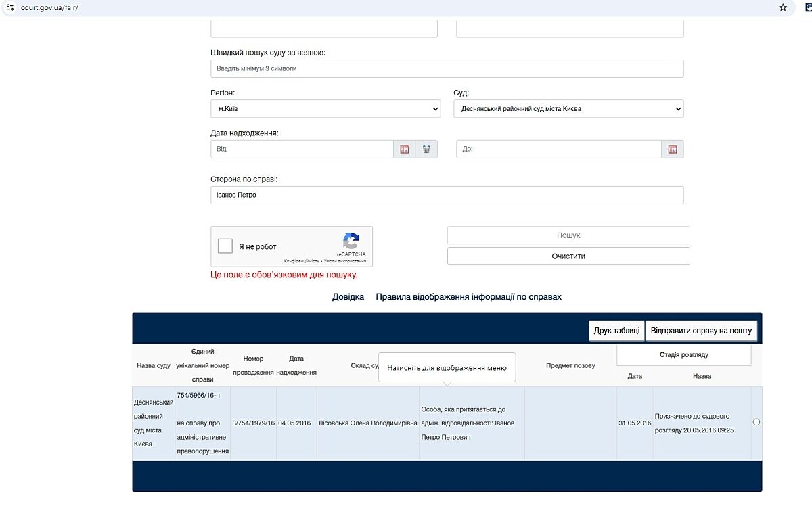The image size is (812, 508).
Task: Clear the date with the trash icon
Action: coord(426,149)
